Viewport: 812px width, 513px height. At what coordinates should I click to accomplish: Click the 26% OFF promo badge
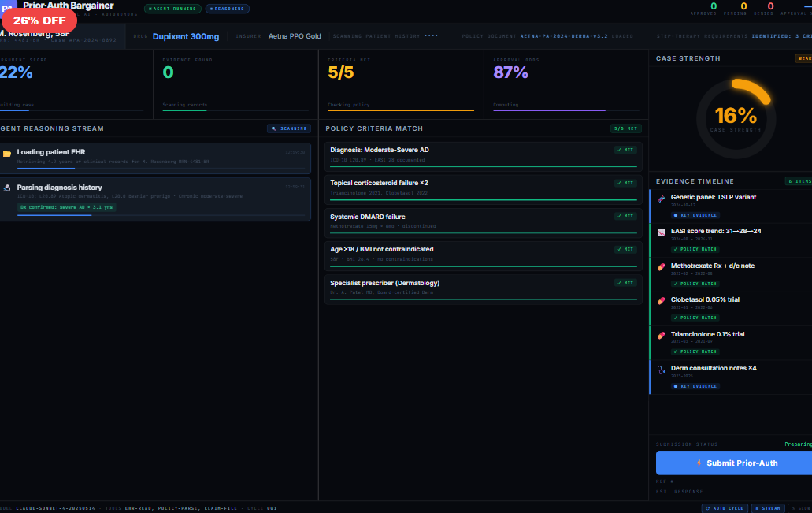point(39,20)
